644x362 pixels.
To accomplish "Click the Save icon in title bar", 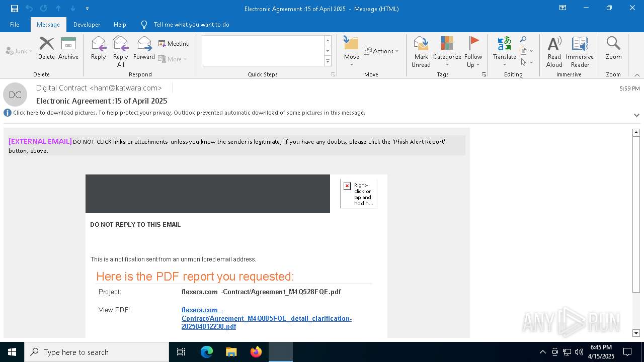I will 15,9.
